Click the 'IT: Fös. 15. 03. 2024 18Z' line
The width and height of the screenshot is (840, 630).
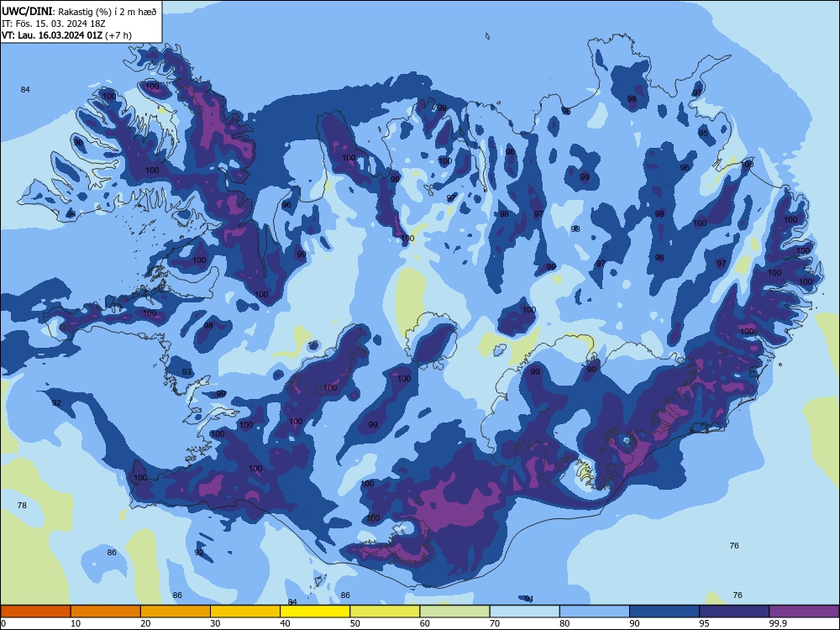click(x=54, y=24)
